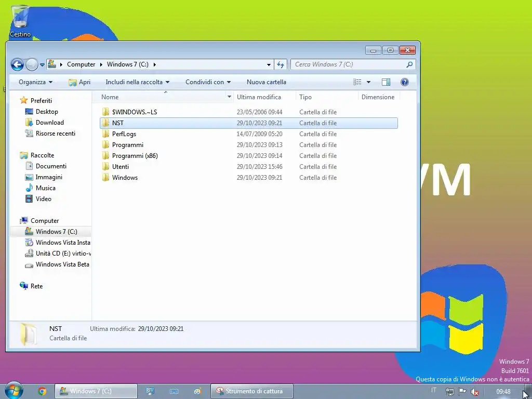Image resolution: width=532 pixels, height=399 pixels.
Task: Select the NST folder row
Action: [249, 123]
